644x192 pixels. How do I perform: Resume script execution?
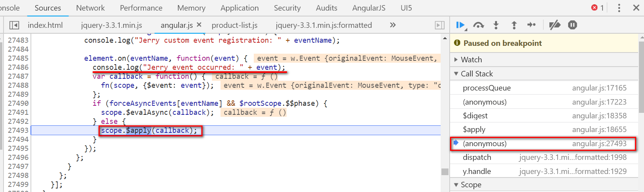460,25
